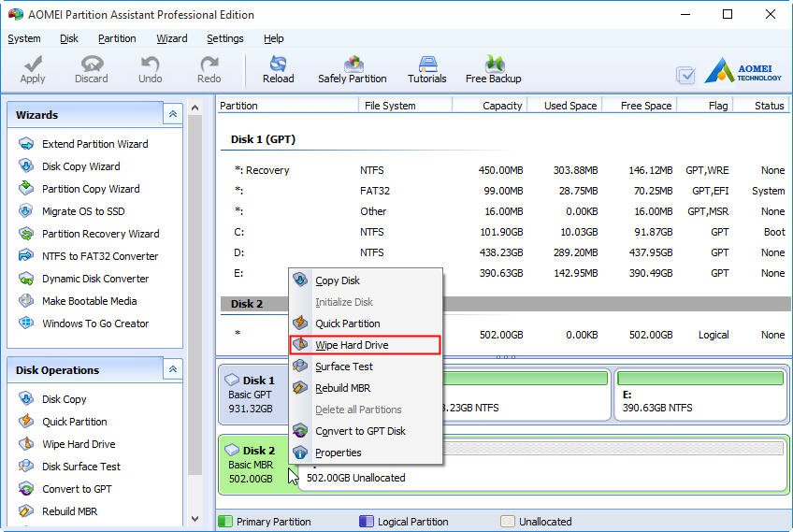This screenshot has width=793, height=532.
Task: Select the Disk 2 header row
Action: [x=506, y=304]
